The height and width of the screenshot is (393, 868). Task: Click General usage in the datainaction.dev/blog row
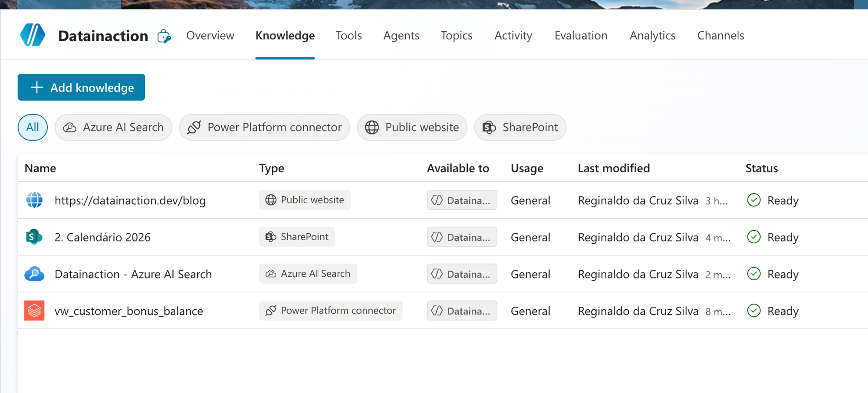[x=530, y=200]
